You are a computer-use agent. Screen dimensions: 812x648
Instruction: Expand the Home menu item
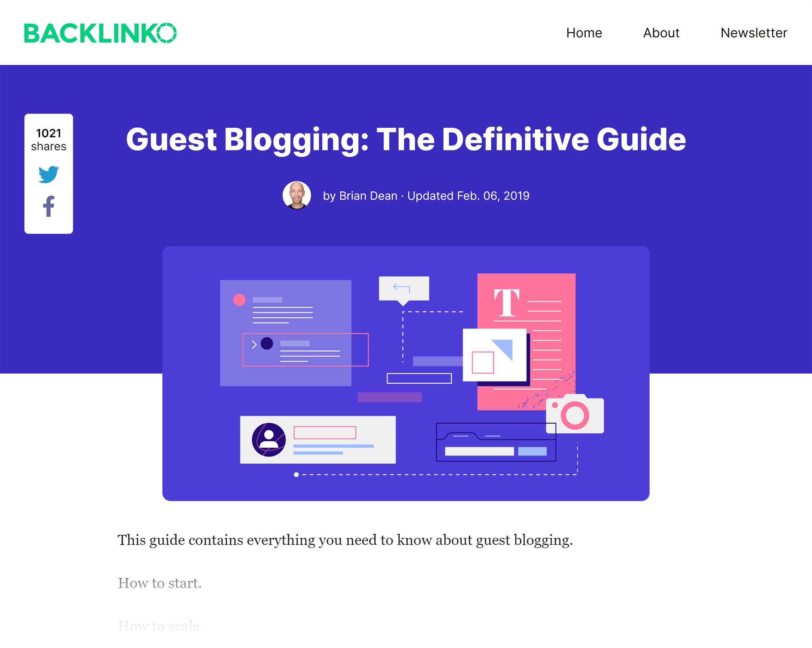584,32
